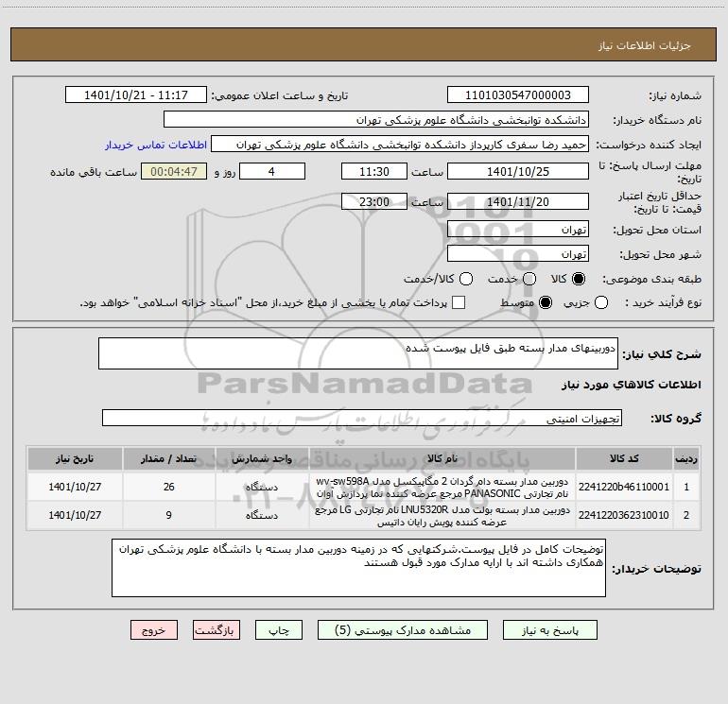The width and height of the screenshot is (728, 704).
Task: Click quantity 26 in row 1
Action: point(169,487)
